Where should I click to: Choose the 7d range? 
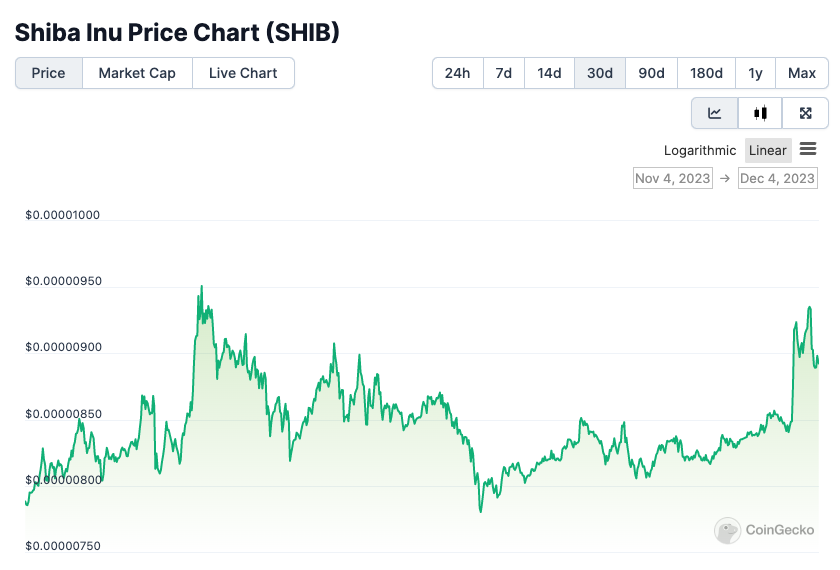504,73
